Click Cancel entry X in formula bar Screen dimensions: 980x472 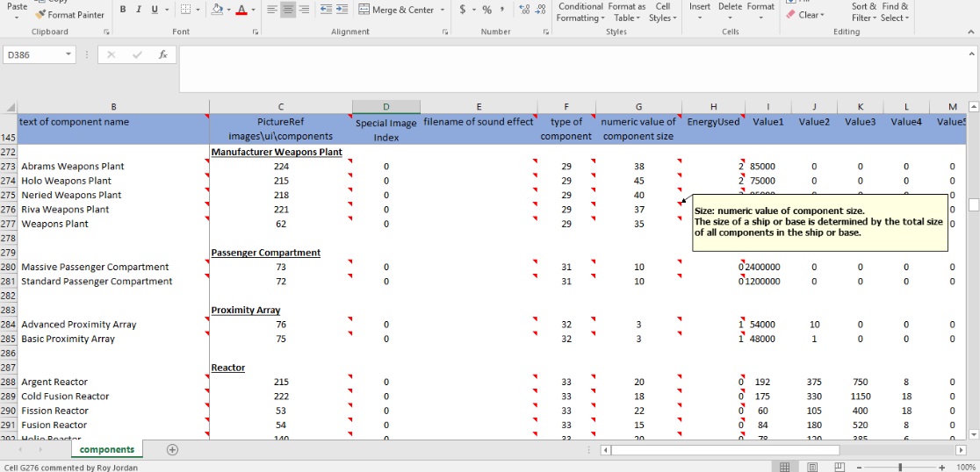point(112,55)
